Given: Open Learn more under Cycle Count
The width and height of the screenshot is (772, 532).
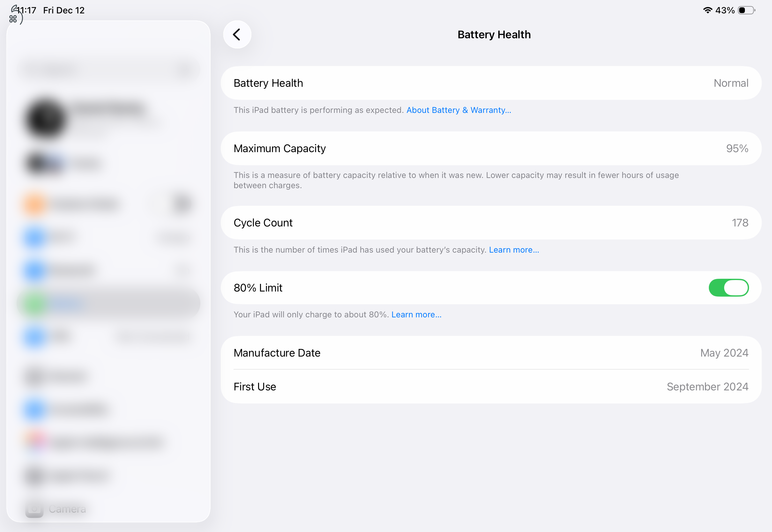Looking at the screenshot, I should 514,250.
